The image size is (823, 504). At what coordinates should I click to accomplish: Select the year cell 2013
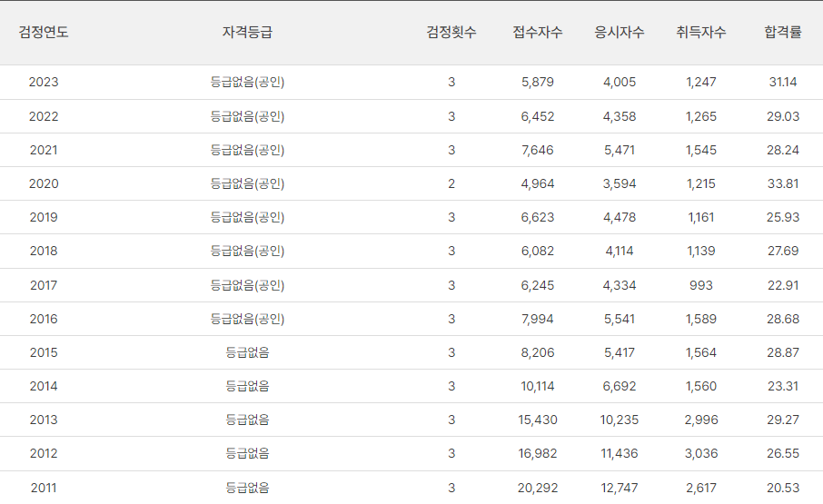[x=44, y=420]
